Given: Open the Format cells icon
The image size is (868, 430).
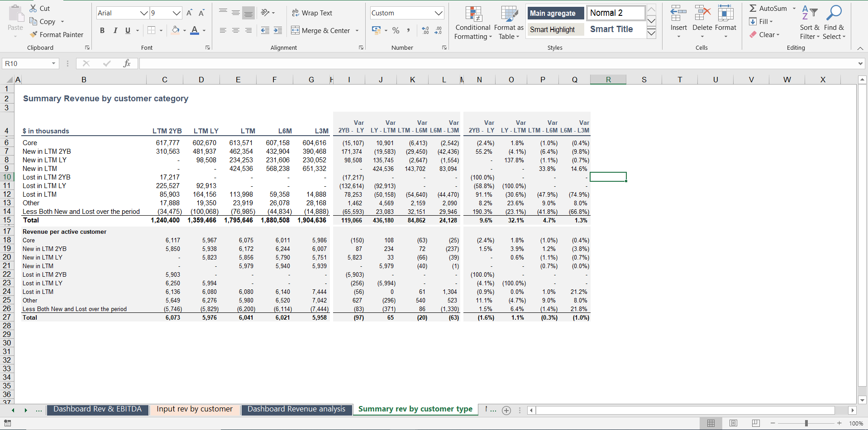Looking at the screenshot, I should click(726, 14).
